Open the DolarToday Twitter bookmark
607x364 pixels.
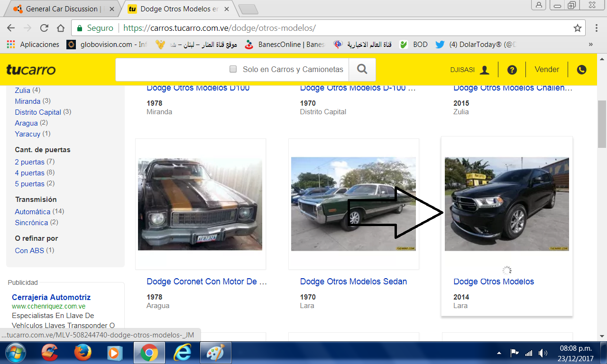point(476,45)
